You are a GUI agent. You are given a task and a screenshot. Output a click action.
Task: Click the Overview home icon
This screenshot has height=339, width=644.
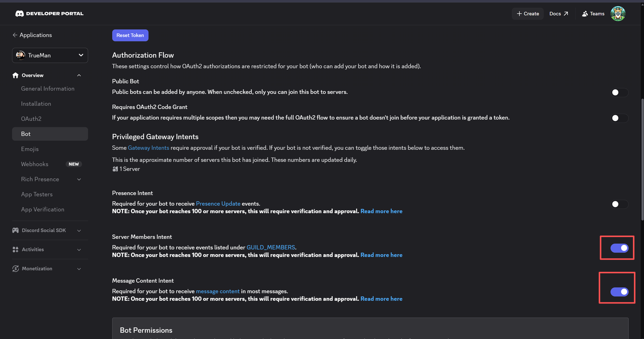pos(16,75)
